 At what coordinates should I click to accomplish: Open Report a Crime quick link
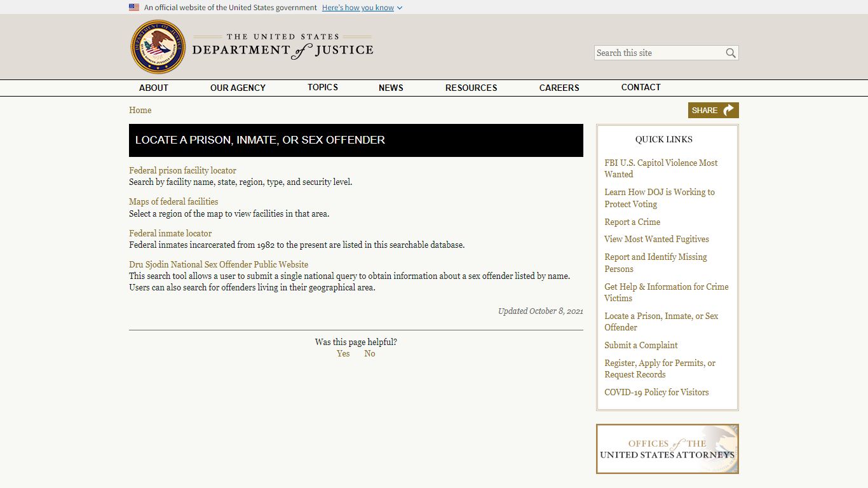pyautogui.click(x=632, y=222)
